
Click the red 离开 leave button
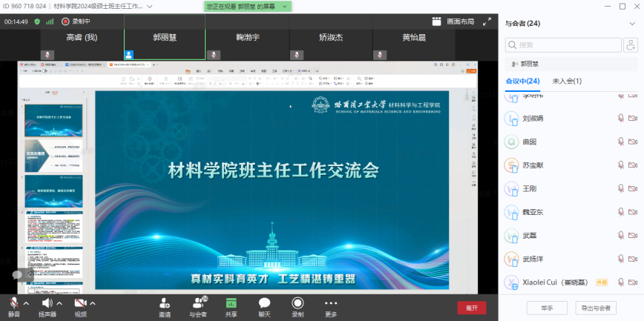tap(472, 307)
